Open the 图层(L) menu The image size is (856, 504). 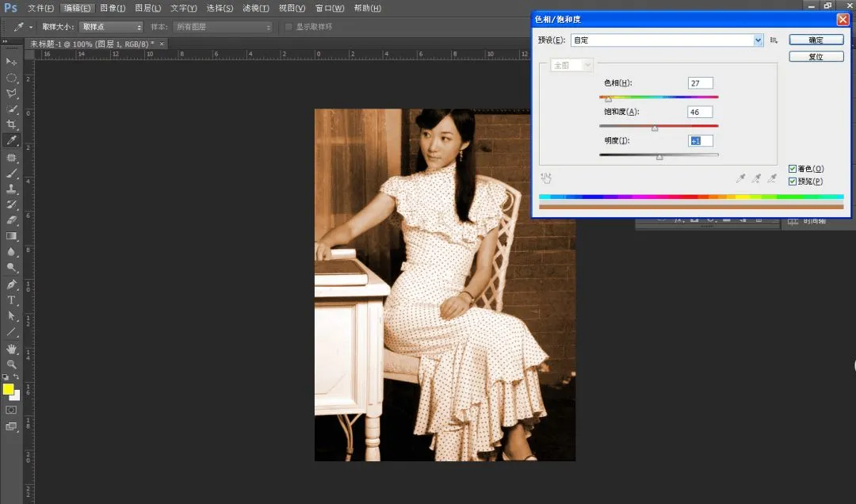[x=148, y=8]
